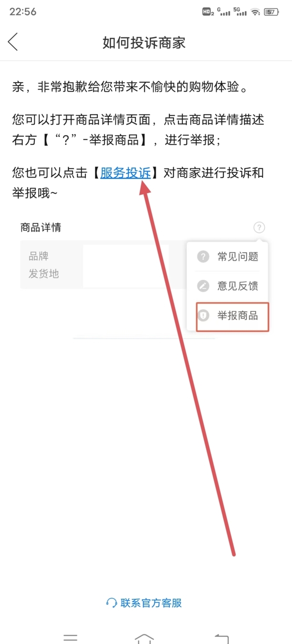
Task: Tap the headset icon beside 联系官方客服
Action: 112,603
